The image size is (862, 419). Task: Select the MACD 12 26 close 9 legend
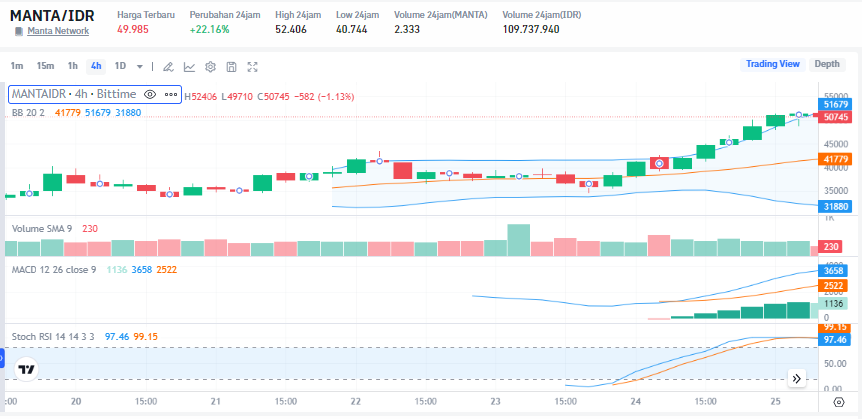coord(54,269)
